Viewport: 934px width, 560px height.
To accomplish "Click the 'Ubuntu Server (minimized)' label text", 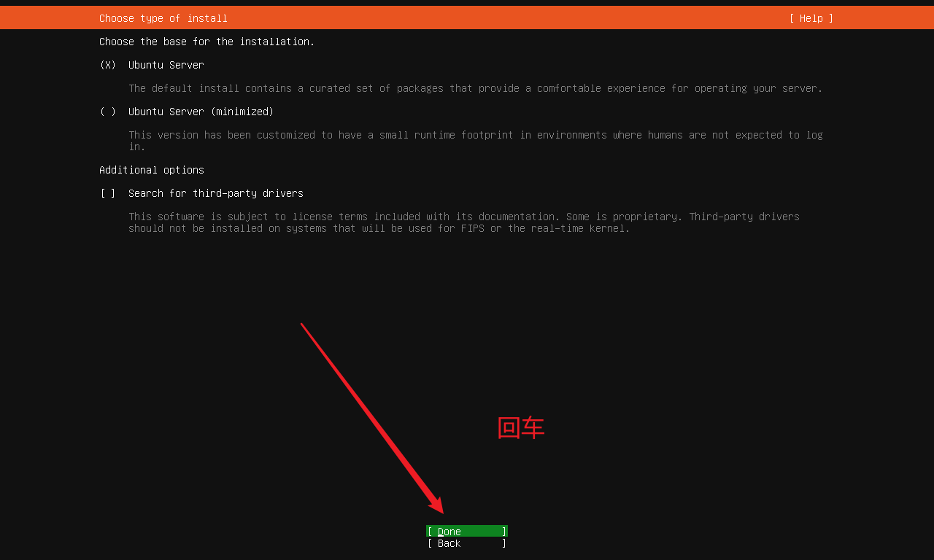I will [201, 112].
